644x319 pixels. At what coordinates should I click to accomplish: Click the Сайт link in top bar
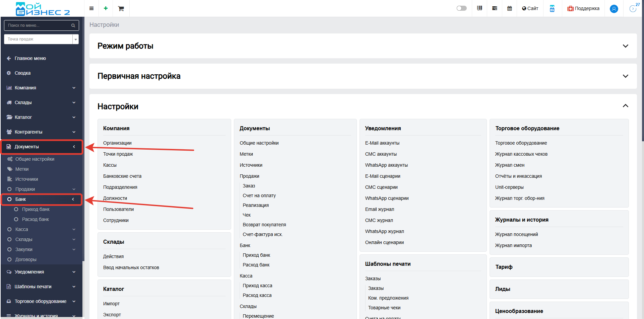tap(530, 8)
